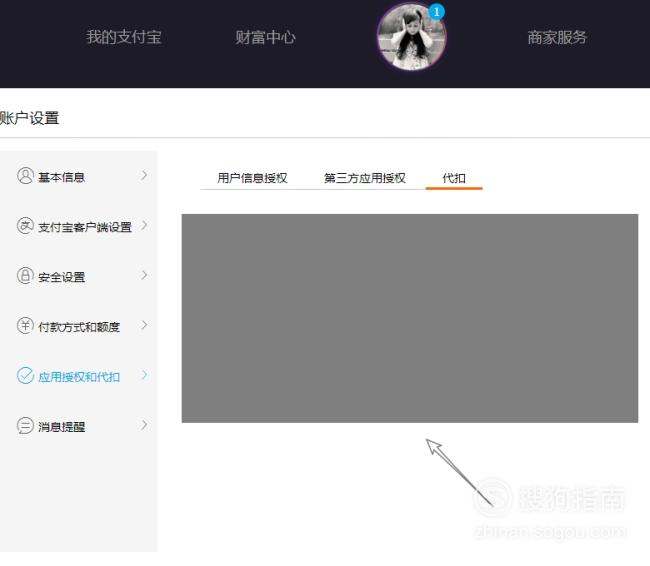
Task: Expand chevron next to 应用授权和代扣
Action: (x=144, y=375)
